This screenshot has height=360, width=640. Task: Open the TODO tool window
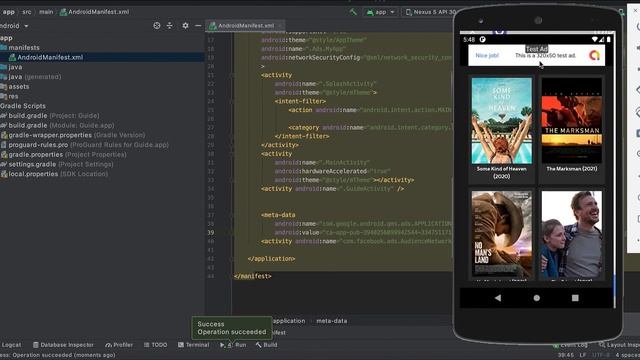tap(156, 345)
